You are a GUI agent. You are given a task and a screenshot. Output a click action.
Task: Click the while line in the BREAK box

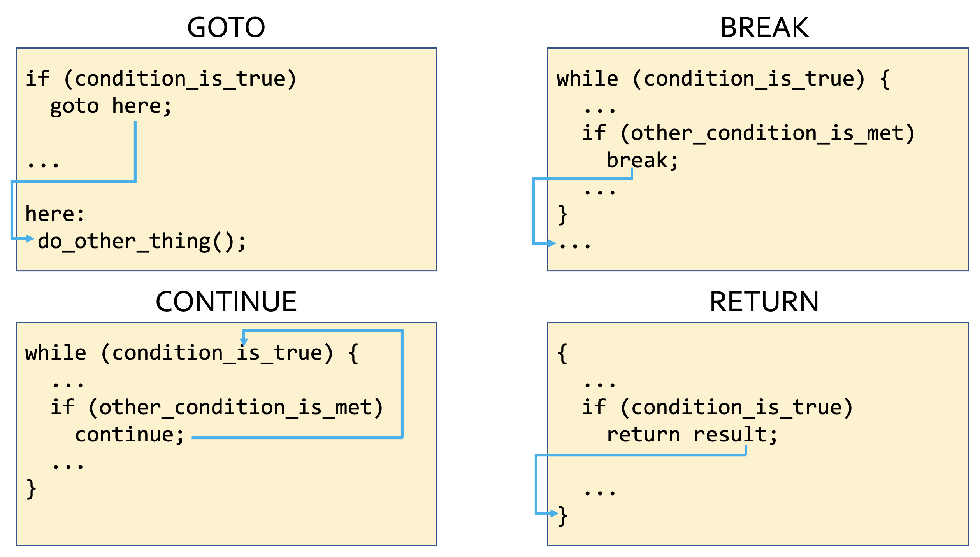[723, 79]
